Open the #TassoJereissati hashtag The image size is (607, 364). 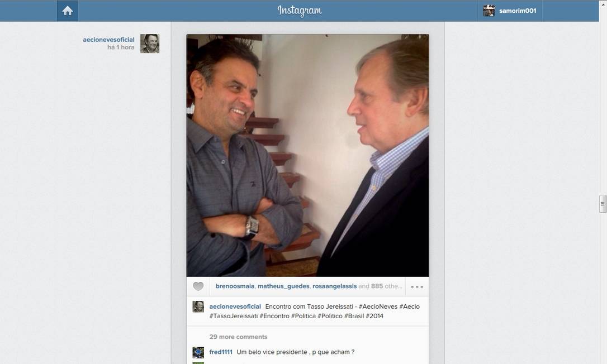tap(234, 316)
